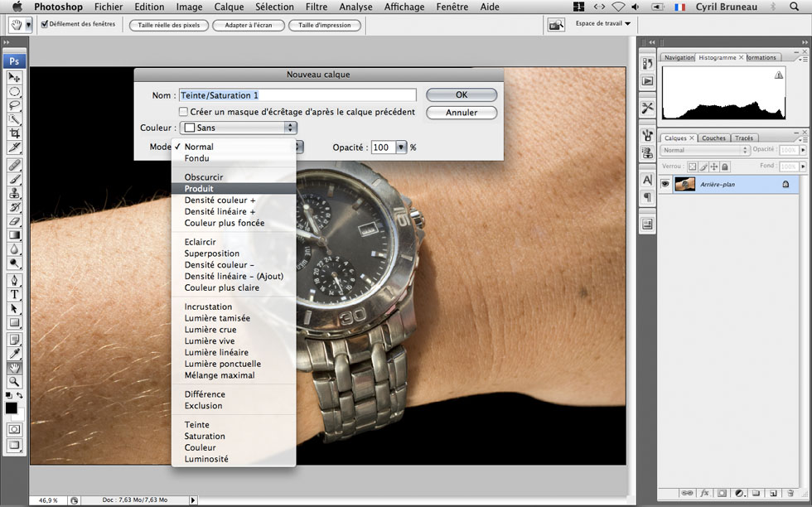The height and width of the screenshot is (507, 812).
Task: Switch to the Couches tab
Action: tap(713, 138)
